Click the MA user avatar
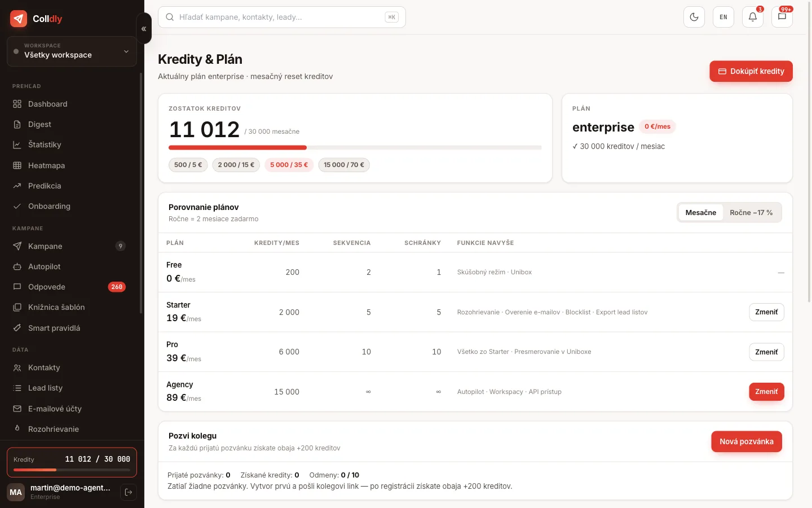 click(x=16, y=492)
